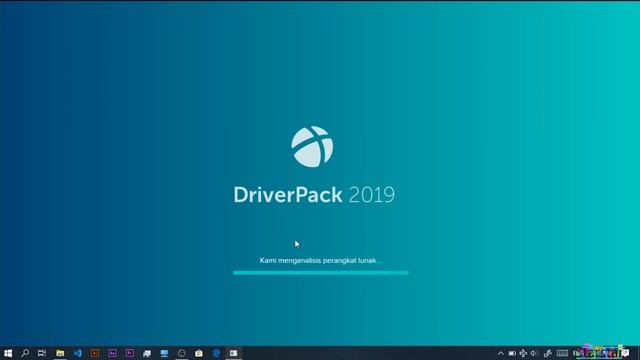Open Visual Studio Code from taskbar
The image size is (640, 360).
tap(78, 353)
